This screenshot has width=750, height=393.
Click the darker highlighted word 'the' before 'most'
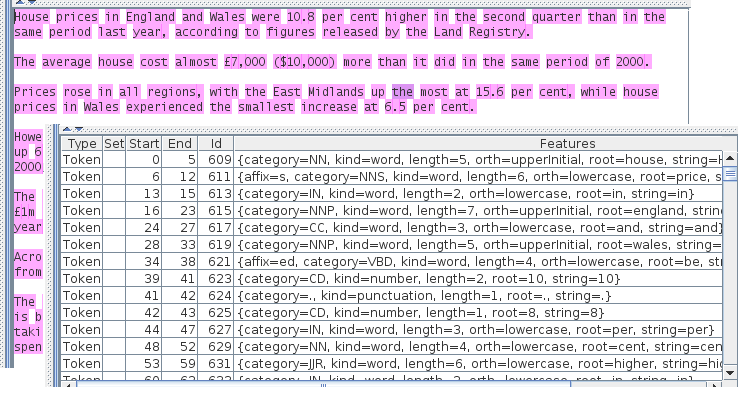(402, 91)
